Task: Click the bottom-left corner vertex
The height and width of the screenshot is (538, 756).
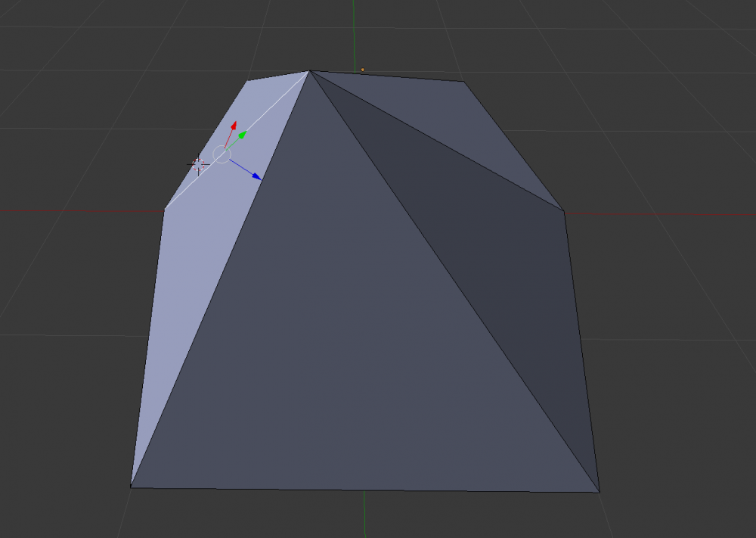Action: click(133, 487)
